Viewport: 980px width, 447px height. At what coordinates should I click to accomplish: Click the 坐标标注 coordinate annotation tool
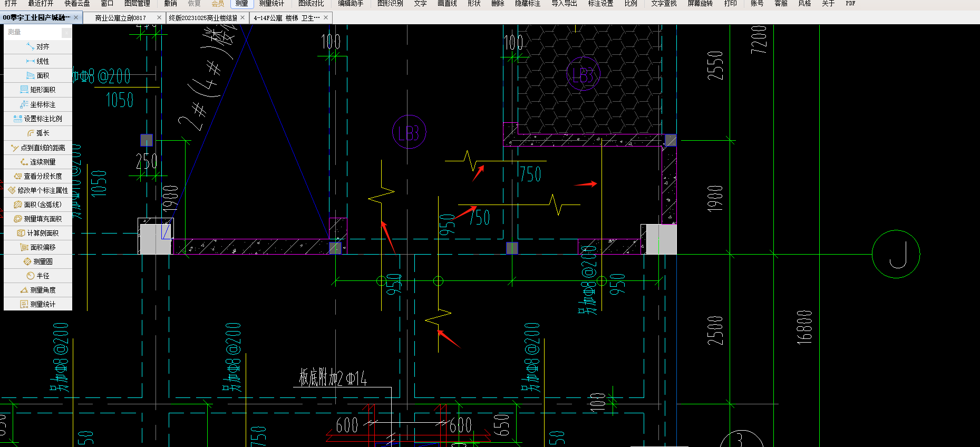[x=38, y=104]
